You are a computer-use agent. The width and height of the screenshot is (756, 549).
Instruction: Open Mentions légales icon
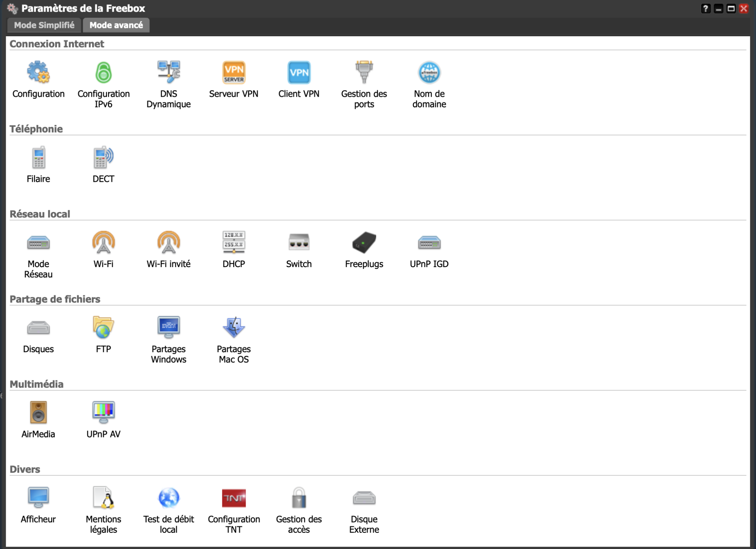click(104, 497)
